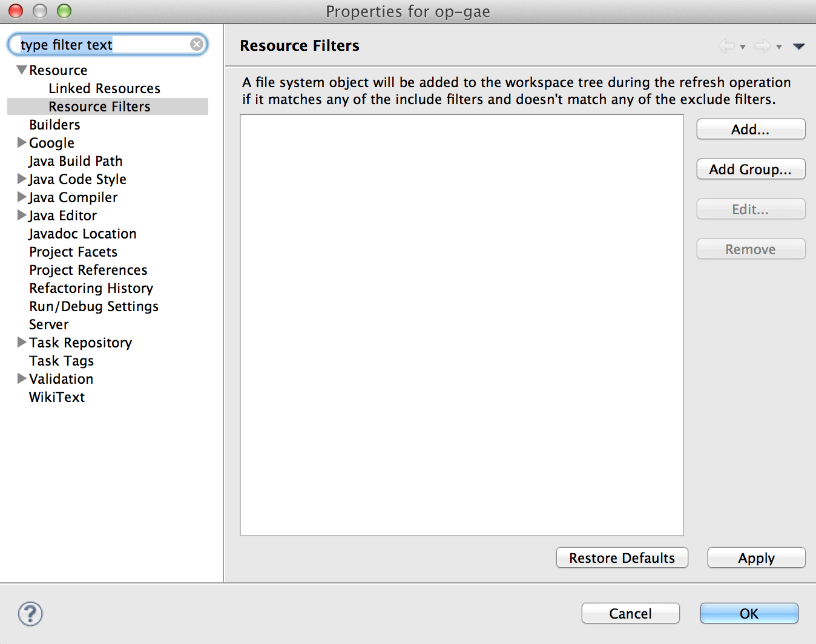The image size is (816, 644).
Task: Click the help question mark icon
Action: click(x=30, y=613)
